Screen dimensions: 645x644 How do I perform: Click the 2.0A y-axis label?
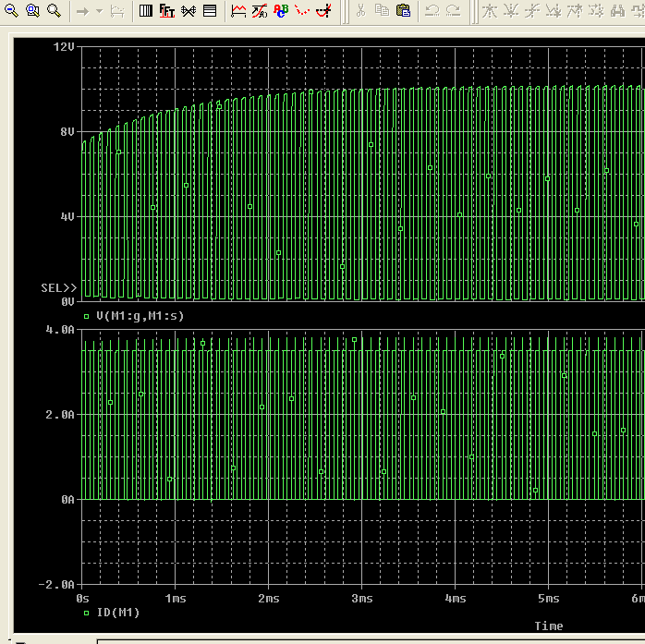[x=60, y=415]
